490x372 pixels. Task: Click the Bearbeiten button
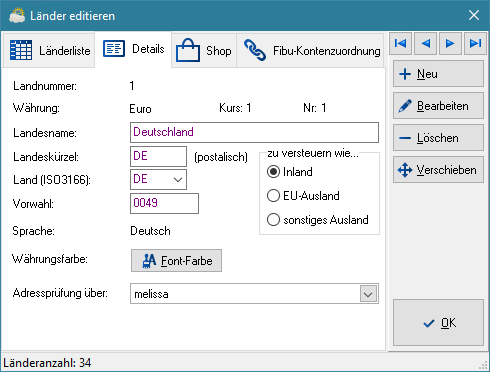coord(438,106)
